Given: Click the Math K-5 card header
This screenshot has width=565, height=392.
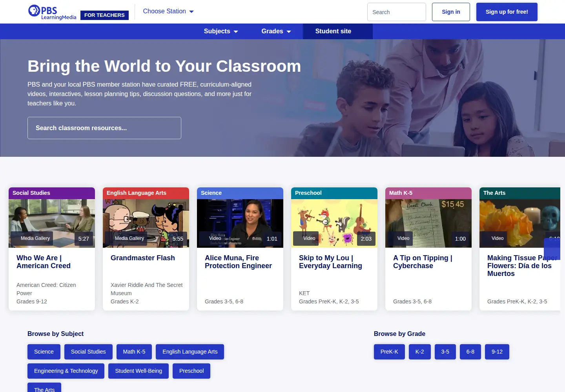Looking at the screenshot, I should 428,193.
